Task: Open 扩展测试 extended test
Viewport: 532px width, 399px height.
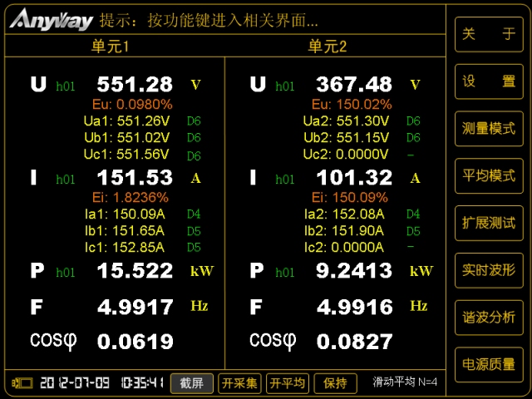Action: click(x=489, y=223)
